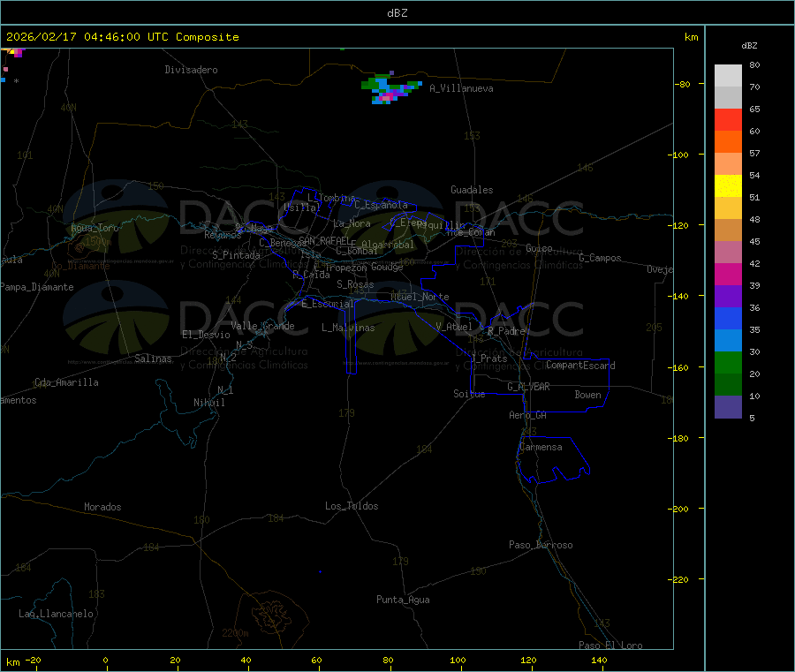Click the radar echo near A_Villanueva
795x672 pixels.
[x=391, y=88]
